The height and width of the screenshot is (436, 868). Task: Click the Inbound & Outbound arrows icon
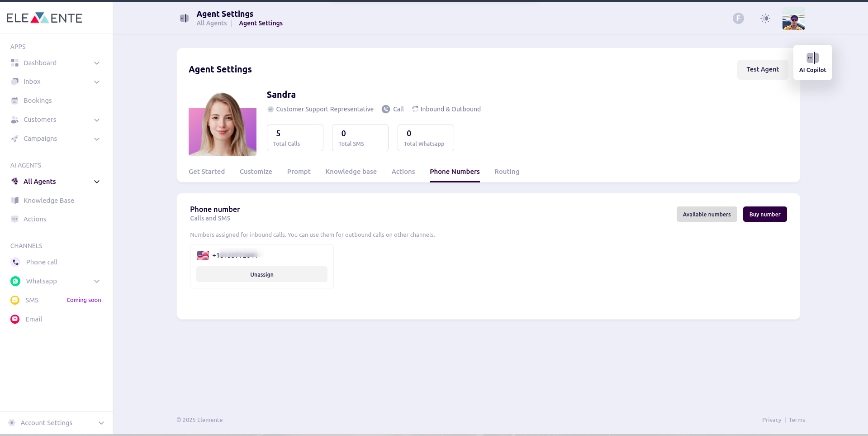pos(415,109)
